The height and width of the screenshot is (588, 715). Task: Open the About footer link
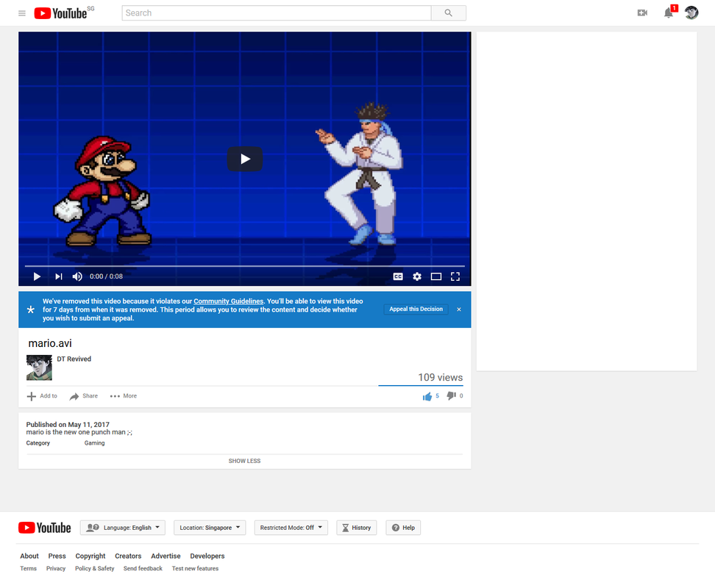point(29,556)
